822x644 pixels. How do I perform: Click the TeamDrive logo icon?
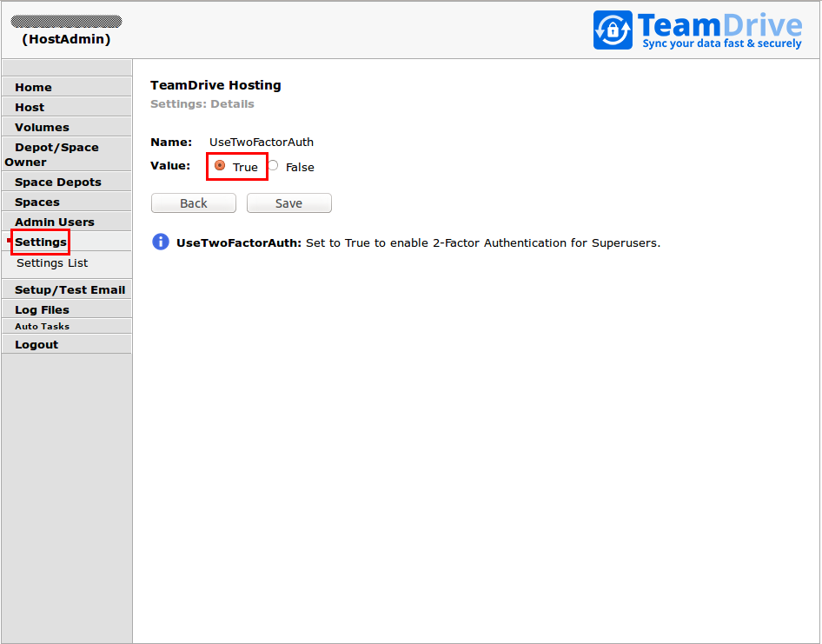pyautogui.click(x=613, y=30)
